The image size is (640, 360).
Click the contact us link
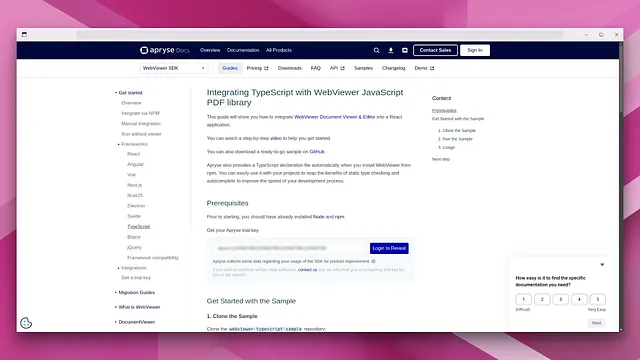coord(307,270)
